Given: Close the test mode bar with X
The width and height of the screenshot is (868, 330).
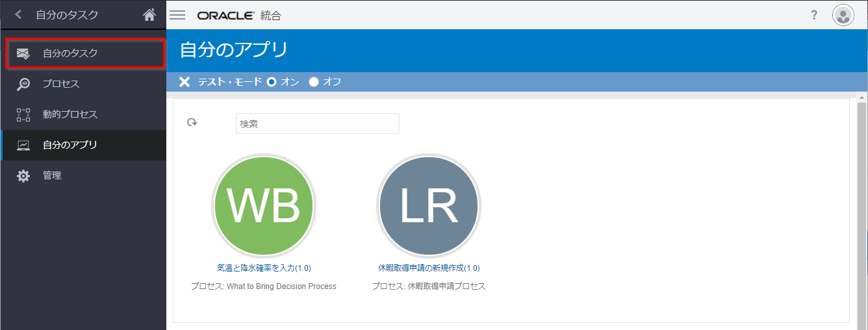Looking at the screenshot, I should coord(185,82).
